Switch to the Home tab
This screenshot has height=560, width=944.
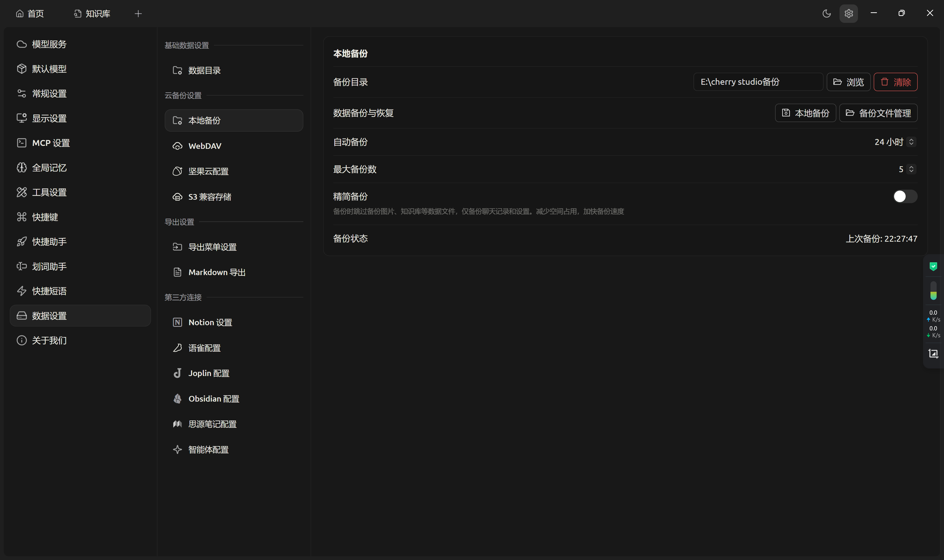point(30,14)
